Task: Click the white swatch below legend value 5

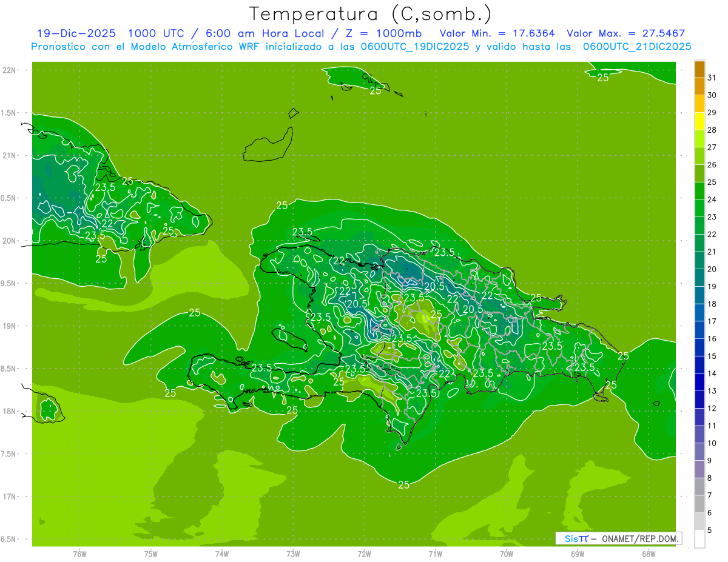Action: point(699,539)
